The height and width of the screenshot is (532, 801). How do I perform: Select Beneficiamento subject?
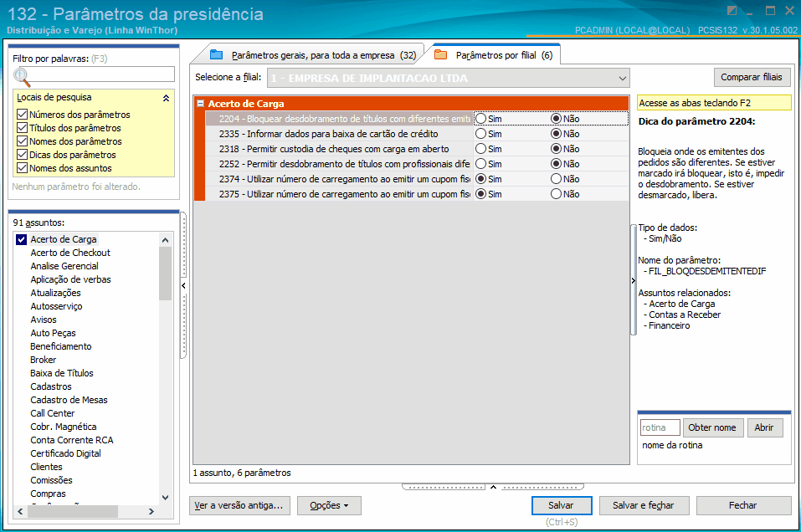(x=61, y=346)
